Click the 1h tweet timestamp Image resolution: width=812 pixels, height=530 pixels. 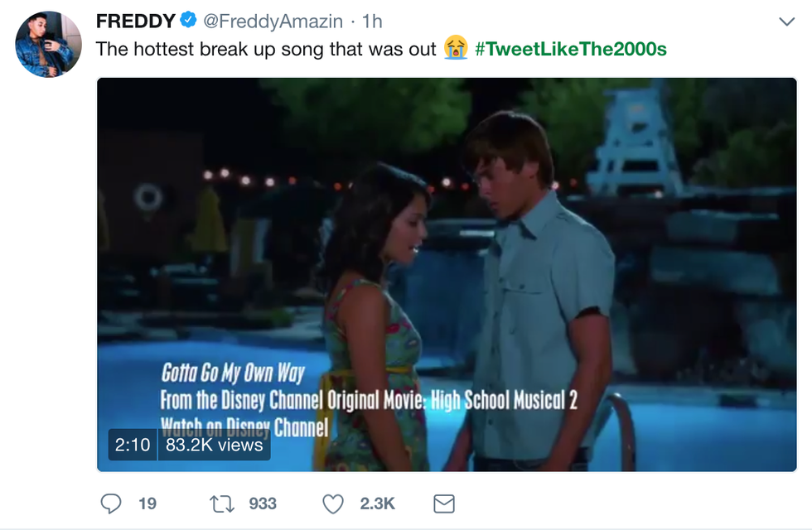point(372,21)
